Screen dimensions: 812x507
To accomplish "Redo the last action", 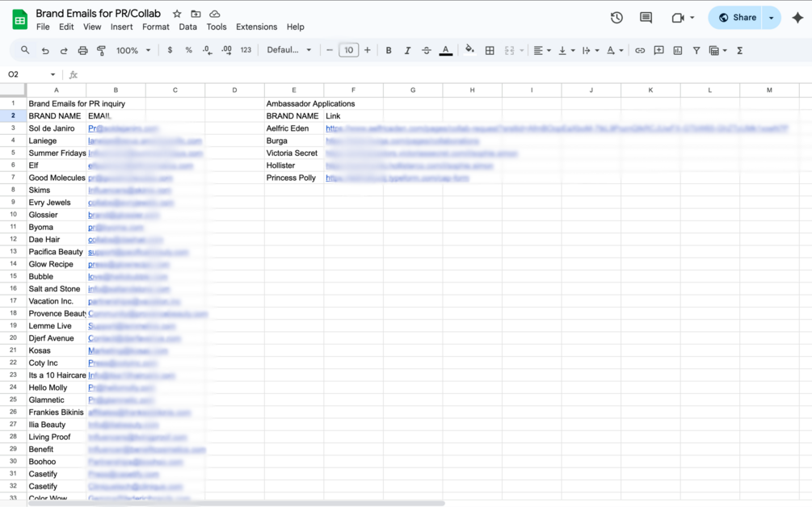I will pyautogui.click(x=64, y=50).
